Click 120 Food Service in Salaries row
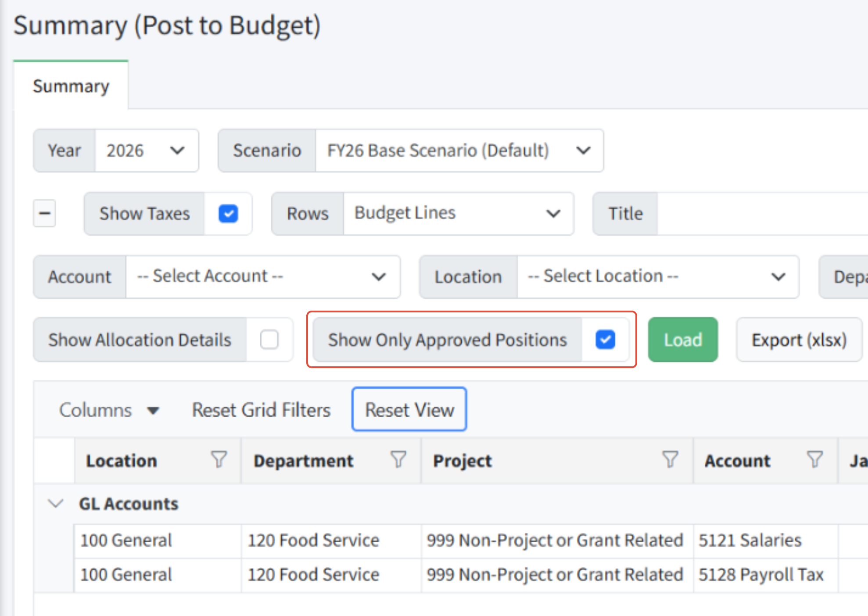The height and width of the screenshot is (616, 868). [x=331, y=541]
